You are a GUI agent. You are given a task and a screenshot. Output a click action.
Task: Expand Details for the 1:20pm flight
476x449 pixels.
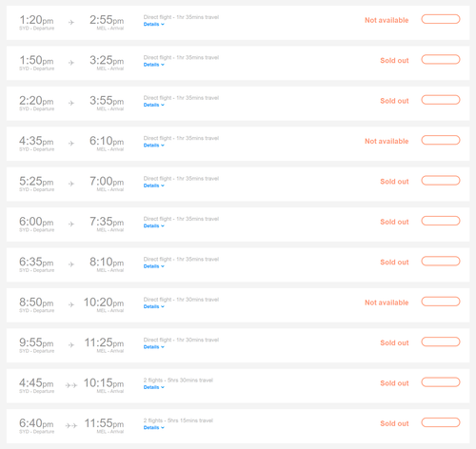click(x=154, y=24)
